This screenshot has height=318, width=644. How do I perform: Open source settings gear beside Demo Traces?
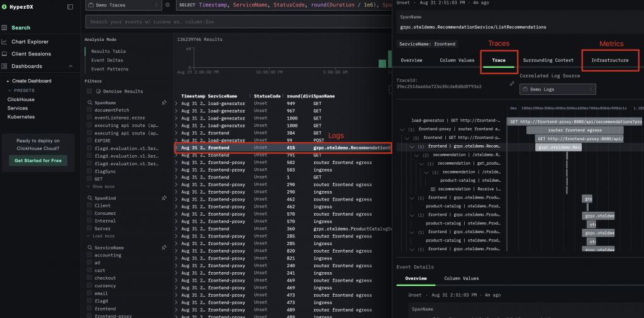coord(167,5)
